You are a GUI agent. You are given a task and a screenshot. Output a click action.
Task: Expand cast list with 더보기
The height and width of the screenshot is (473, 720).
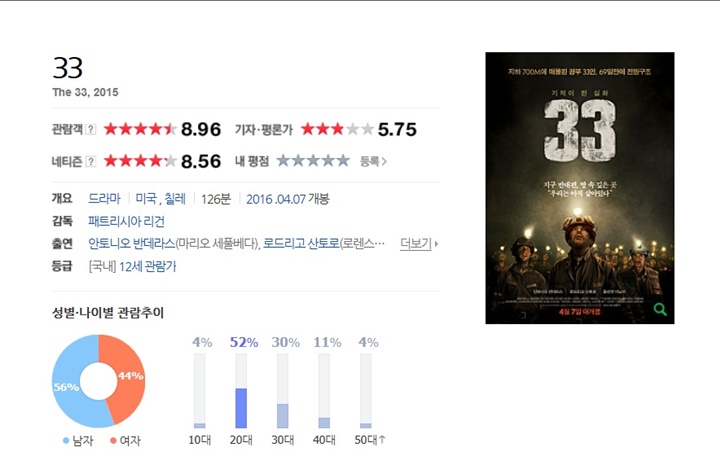419,243
